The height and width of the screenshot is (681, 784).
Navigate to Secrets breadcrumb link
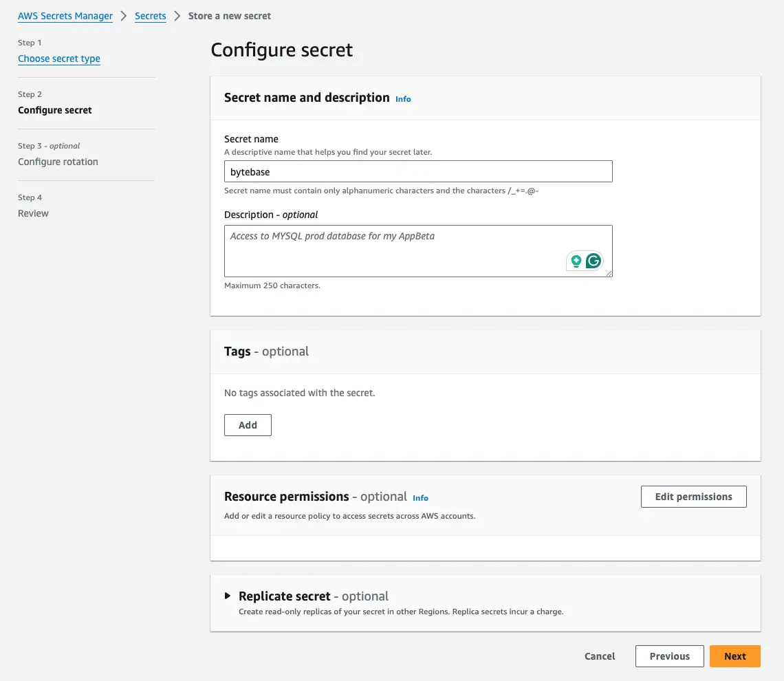[x=151, y=16]
